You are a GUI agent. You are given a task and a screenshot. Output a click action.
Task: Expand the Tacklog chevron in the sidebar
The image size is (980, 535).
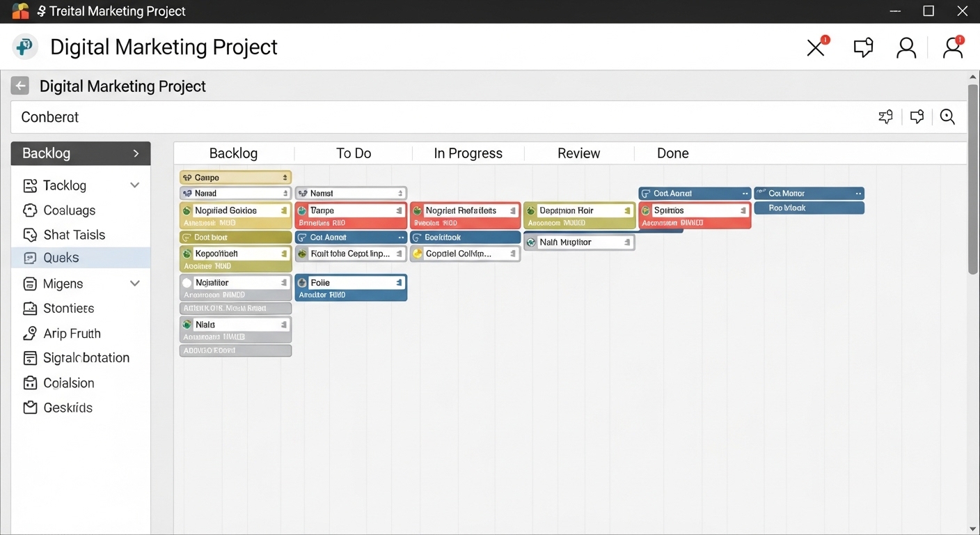[x=135, y=185]
